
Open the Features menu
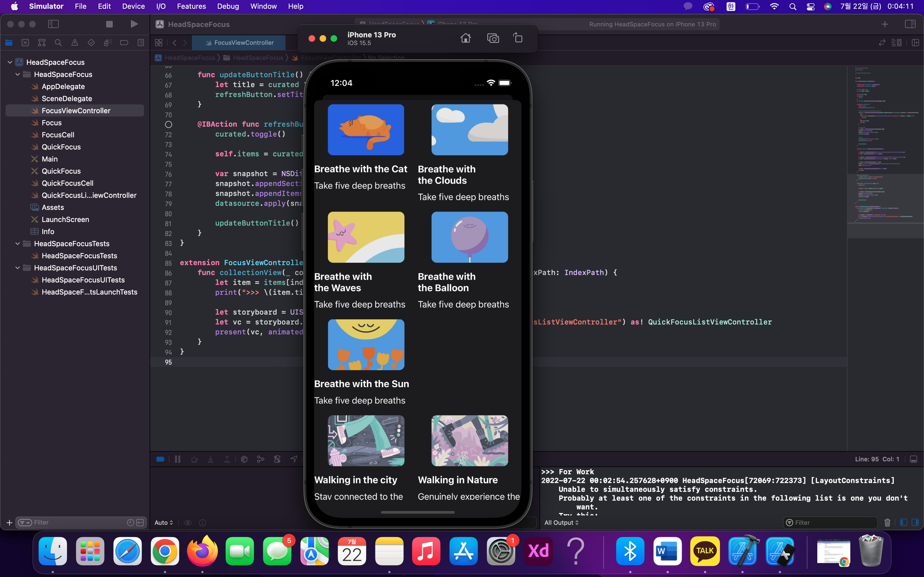(191, 6)
